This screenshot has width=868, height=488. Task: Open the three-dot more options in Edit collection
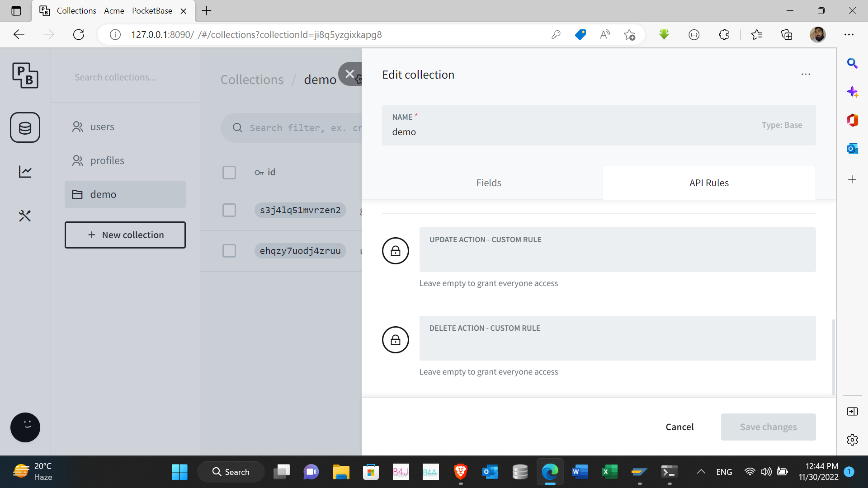806,74
